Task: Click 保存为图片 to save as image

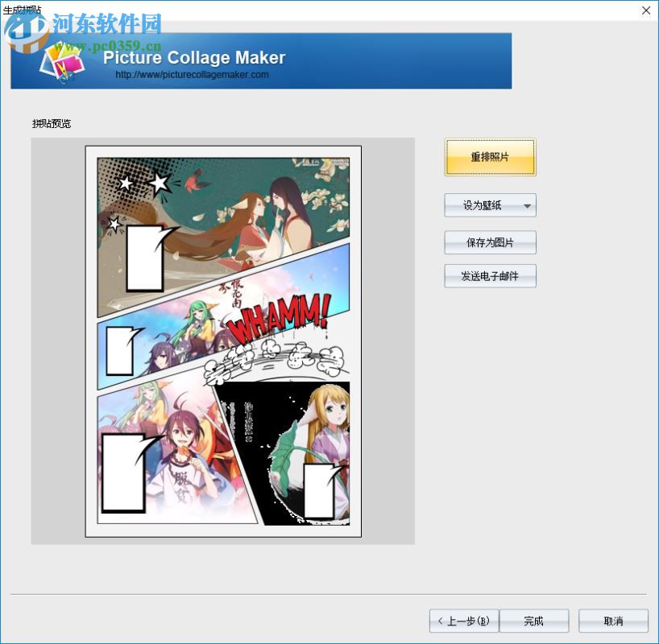Action: tap(490, 242)
